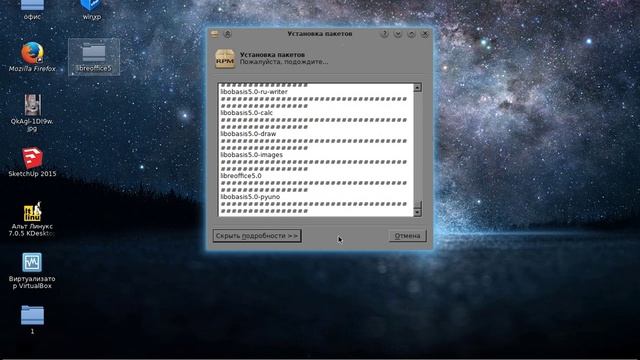Open the window menu icon in the titlebar
The image size is (640, 360).
(x=215, y=34)
